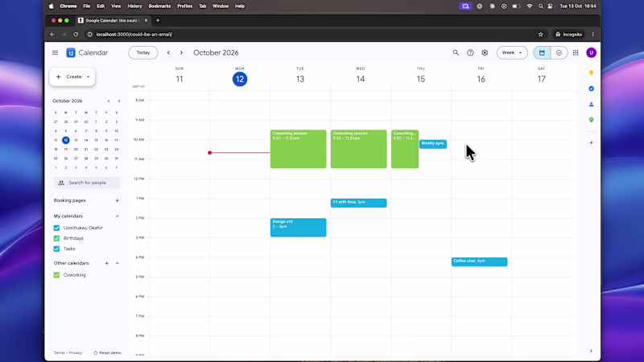Open the Chrome File menu

point(87,6)
